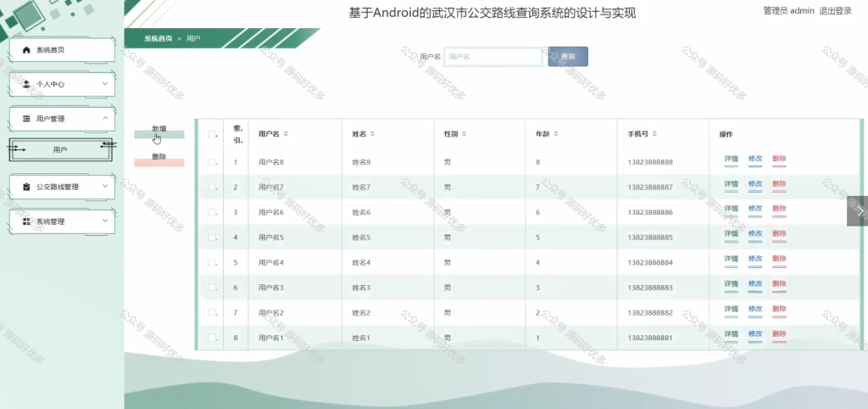Check the checkbox for row 用户名3
Viewport: 868px width, 409px height.
(x=211, y=287)
